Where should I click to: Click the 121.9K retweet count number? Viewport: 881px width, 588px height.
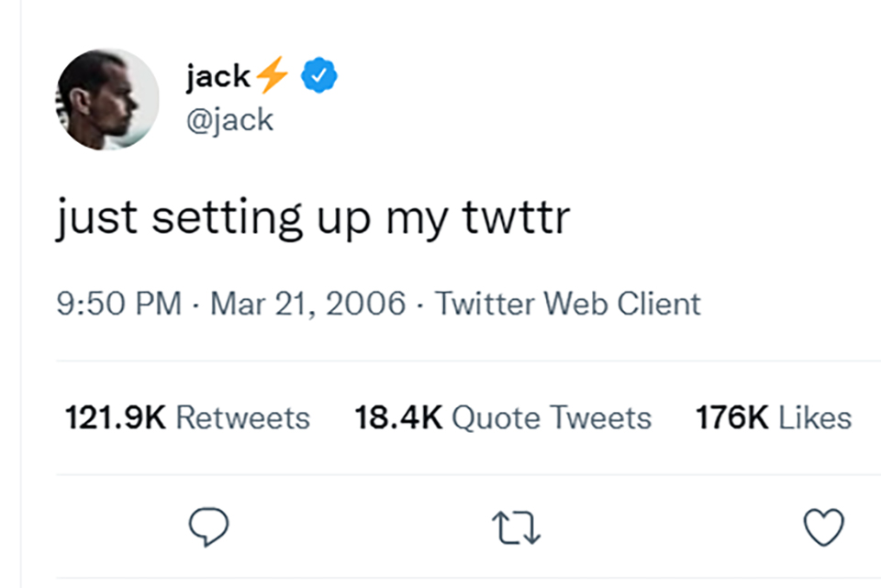[115, 418]
